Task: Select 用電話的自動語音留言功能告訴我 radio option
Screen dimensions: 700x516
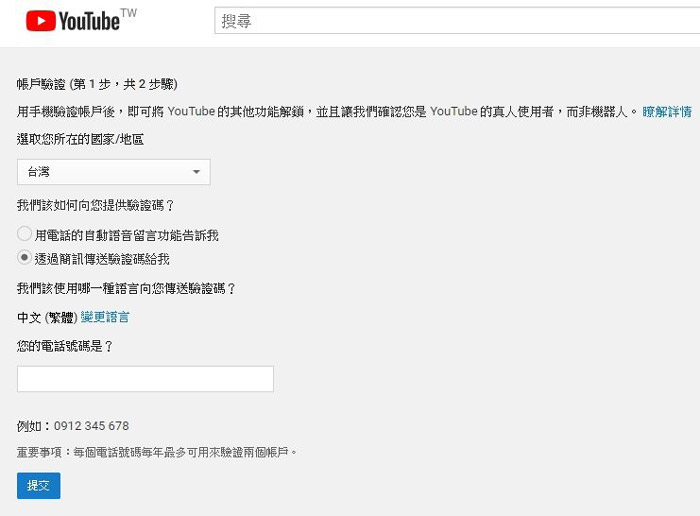Action: (24, 233)
